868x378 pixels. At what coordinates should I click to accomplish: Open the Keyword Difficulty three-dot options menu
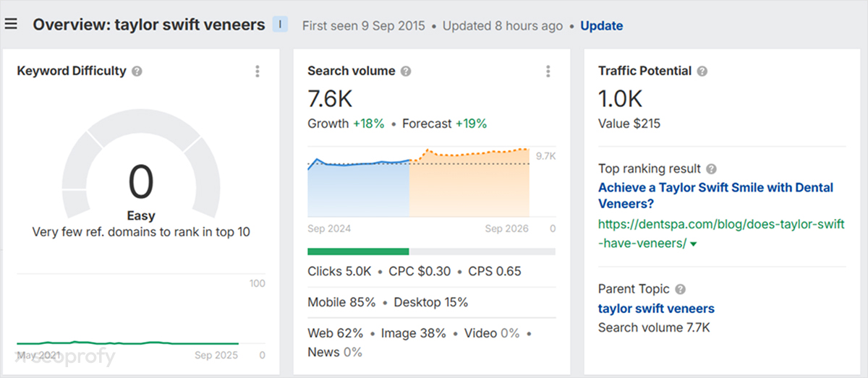(258, 71)
